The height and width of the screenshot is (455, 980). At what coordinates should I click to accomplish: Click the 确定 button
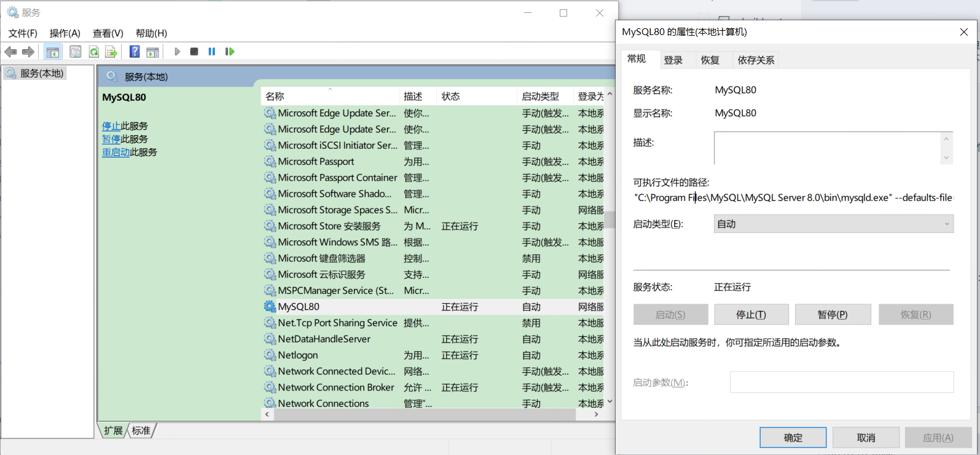pos(793,438)
